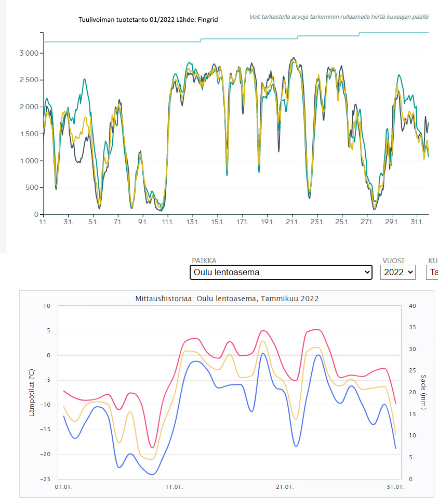Click the '1 500' y-axis value on wind chart
The width and height of the screenshot is (438, 504).
point(30,134)
